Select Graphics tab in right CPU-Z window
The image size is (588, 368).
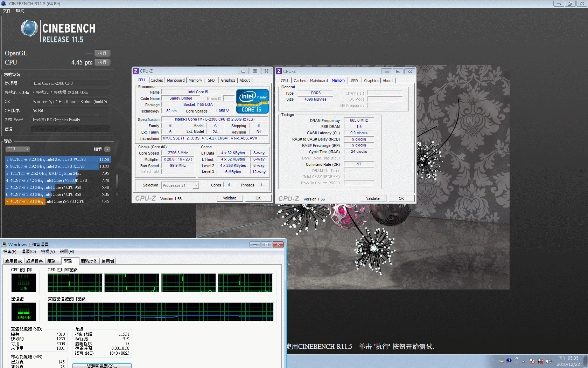371,81
